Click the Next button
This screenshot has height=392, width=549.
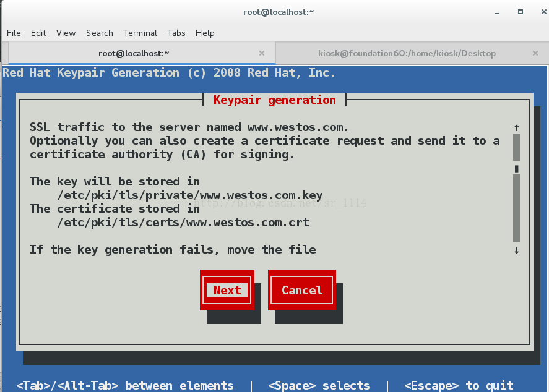point(227,290)
